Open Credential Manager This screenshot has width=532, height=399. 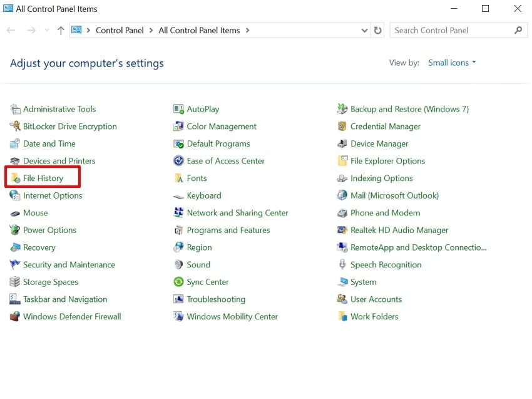(x=386, y=126)
